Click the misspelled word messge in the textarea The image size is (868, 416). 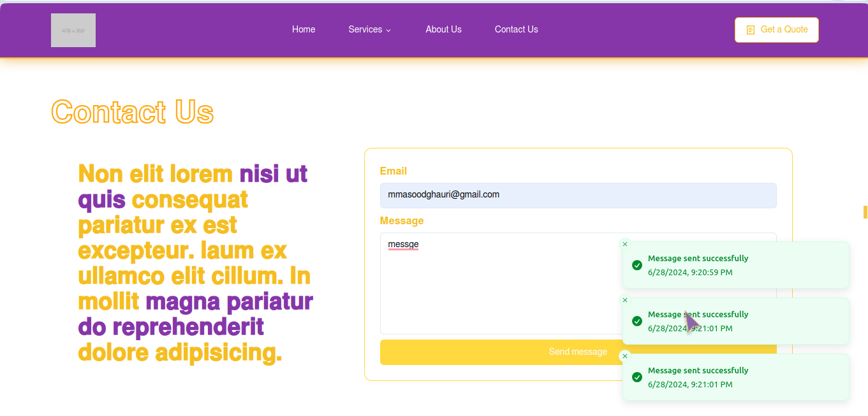[403, 244]
